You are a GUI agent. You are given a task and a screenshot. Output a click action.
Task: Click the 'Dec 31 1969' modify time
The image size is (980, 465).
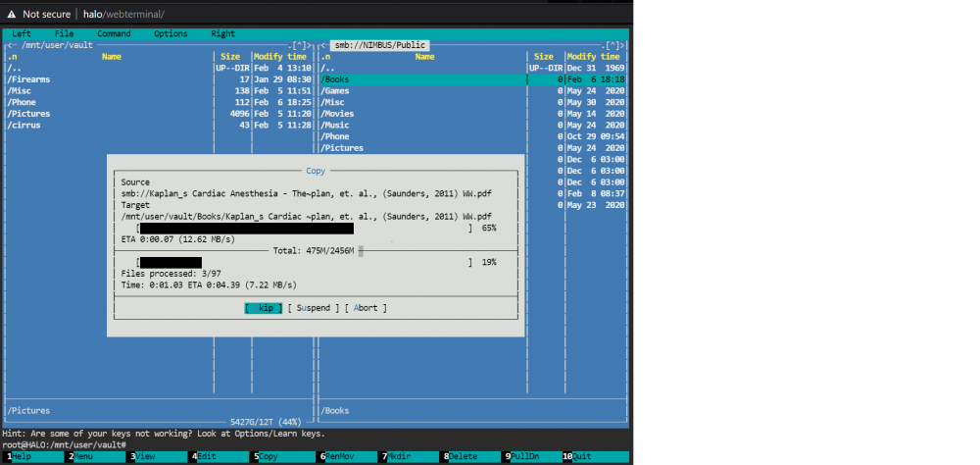coord(596,68)
